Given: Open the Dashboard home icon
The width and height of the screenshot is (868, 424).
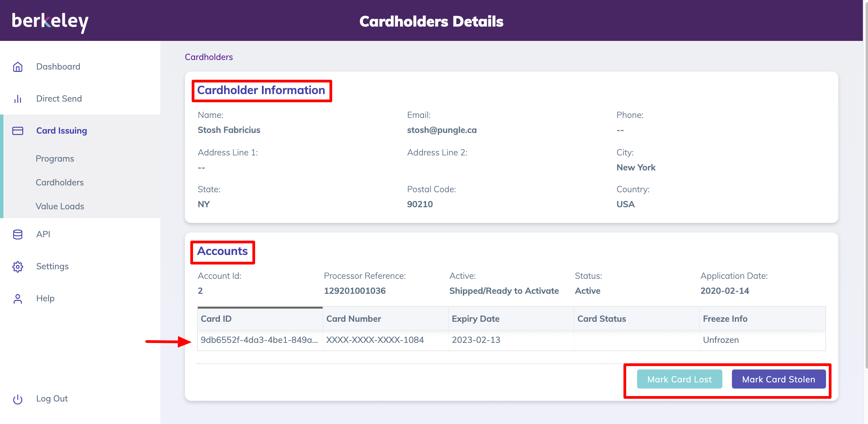Looking at the screenshot, I should pos(18,67).
